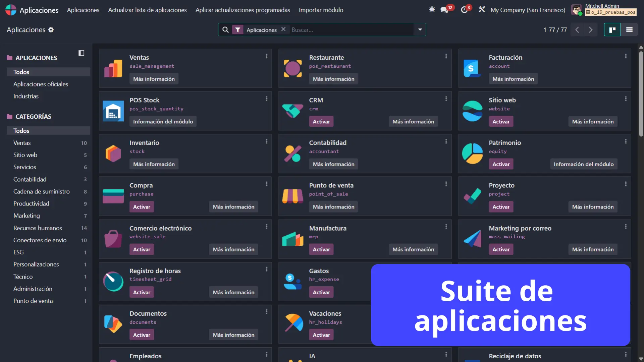Select Actualizar lista de aplicaciones menu

pos(147,10)
